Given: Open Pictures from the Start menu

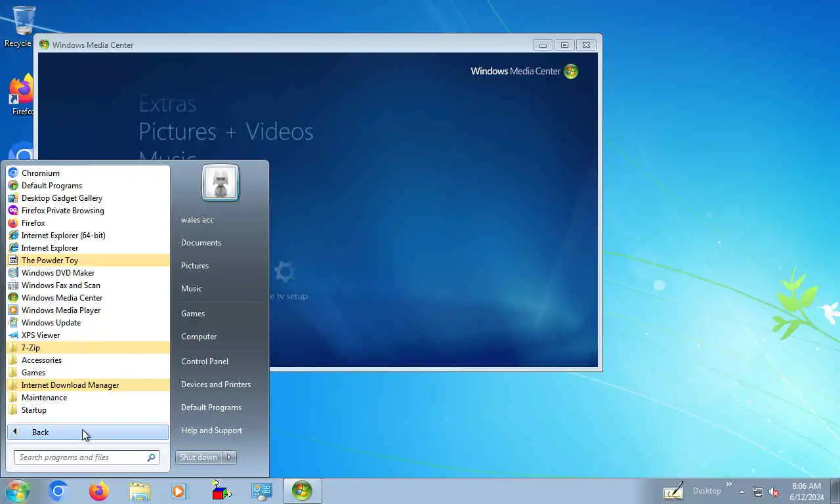Looking at the screenshot, I should pyautogui.click(x=195, y=266).
